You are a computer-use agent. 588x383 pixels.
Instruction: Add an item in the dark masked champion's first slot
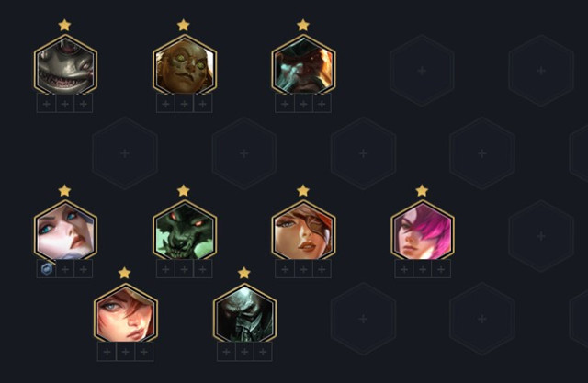[226, 352]
